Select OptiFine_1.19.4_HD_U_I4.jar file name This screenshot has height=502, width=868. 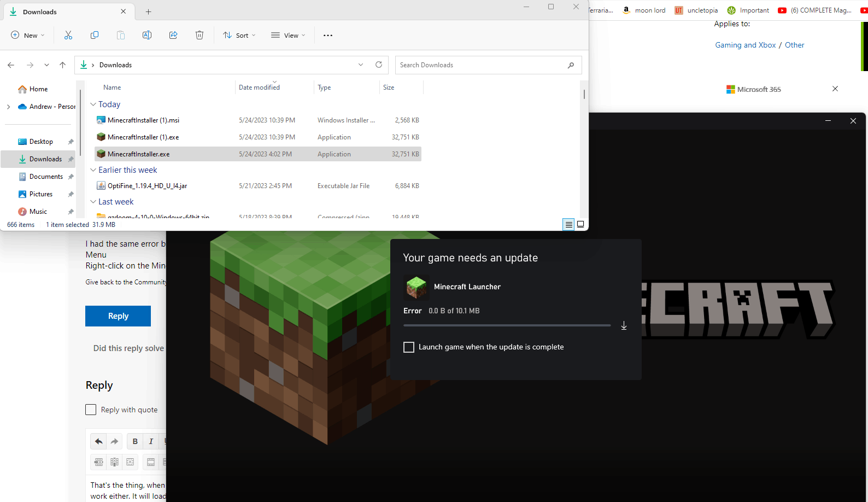click(x=148, y=186)
